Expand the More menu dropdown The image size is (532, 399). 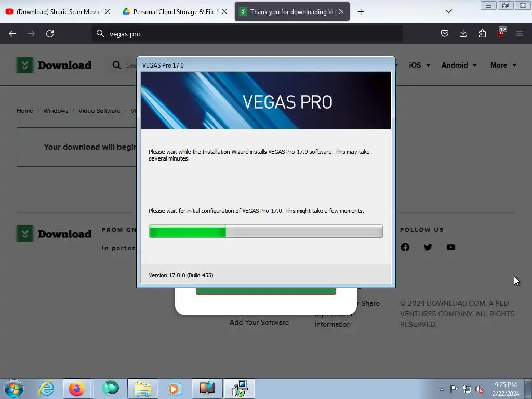pyautogui.click(x=503, y=65)
